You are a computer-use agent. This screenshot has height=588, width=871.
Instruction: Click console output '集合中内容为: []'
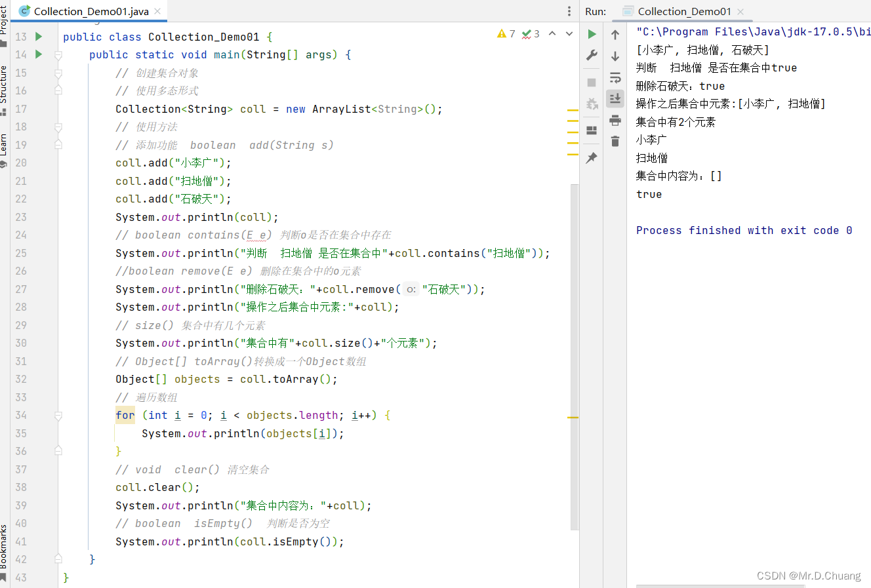(x=679, y=176)
